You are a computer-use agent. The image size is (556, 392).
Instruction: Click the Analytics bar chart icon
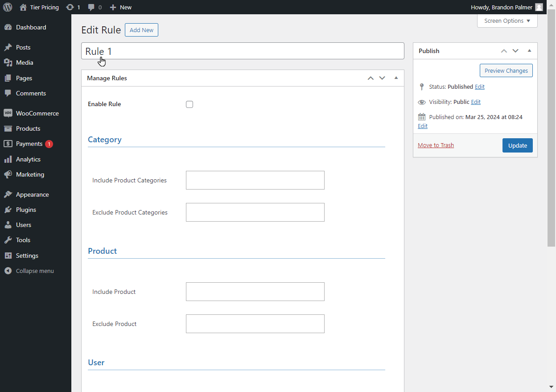[x=8, y=159]
